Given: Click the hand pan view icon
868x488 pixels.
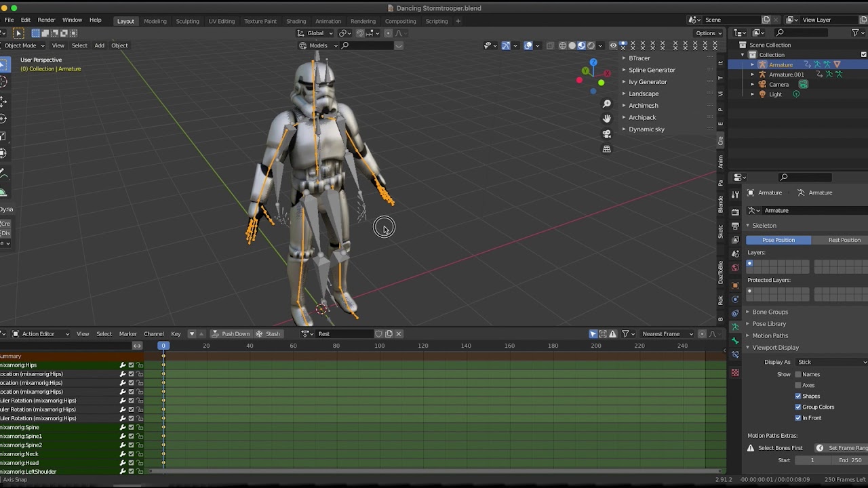Looking at the screenshot, I should [607, 119].
